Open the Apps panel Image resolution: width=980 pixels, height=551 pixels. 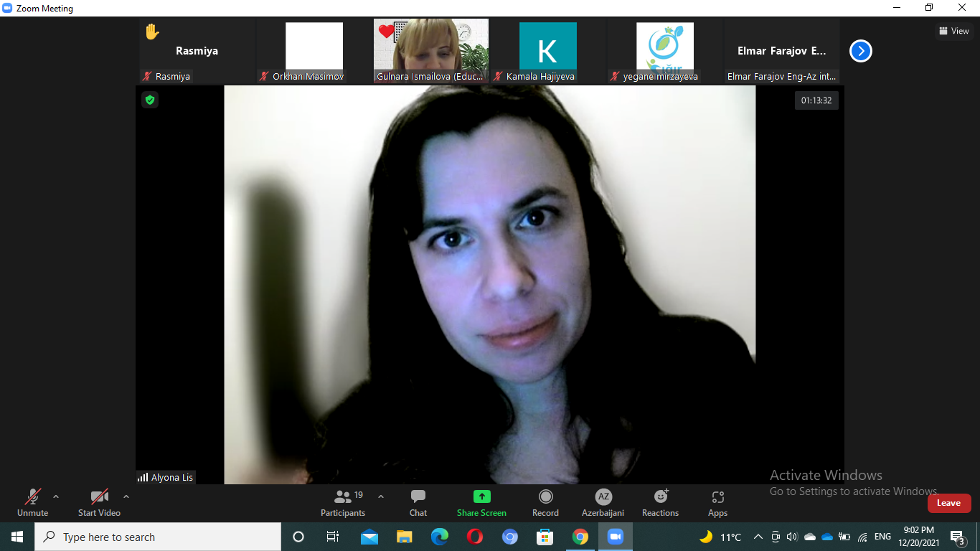(x=717, y=502)
